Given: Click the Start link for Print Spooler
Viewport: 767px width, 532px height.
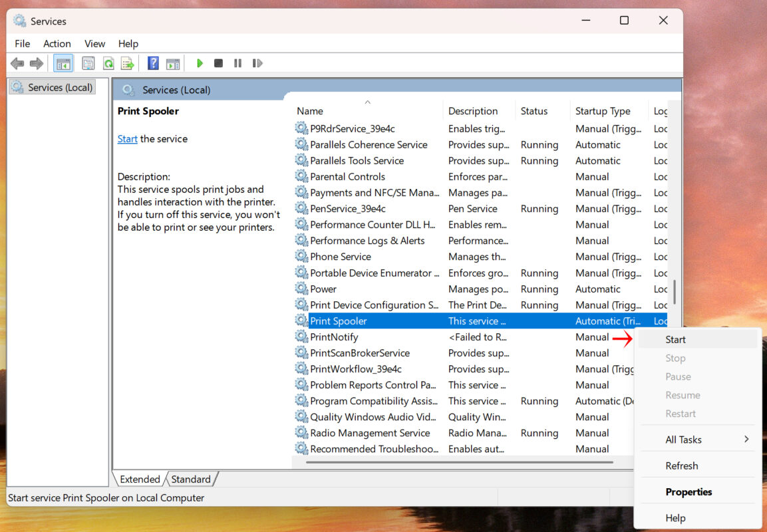Looking at the screenshot, I should point(127,139).
